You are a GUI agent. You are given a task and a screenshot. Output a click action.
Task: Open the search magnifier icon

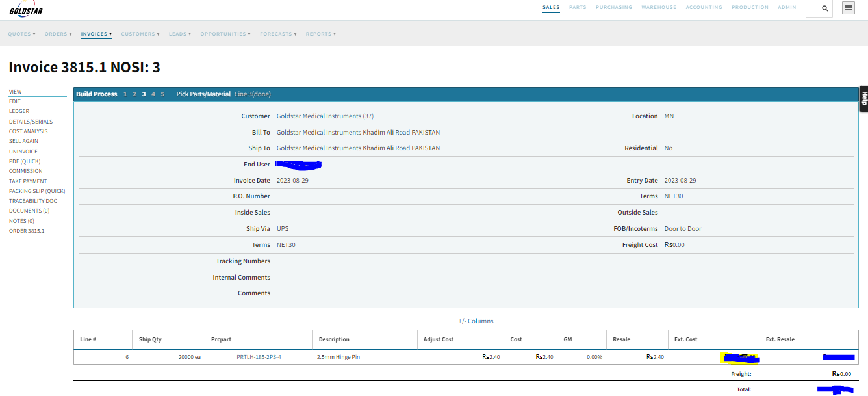pyautogui.click(x=824, y=8)
